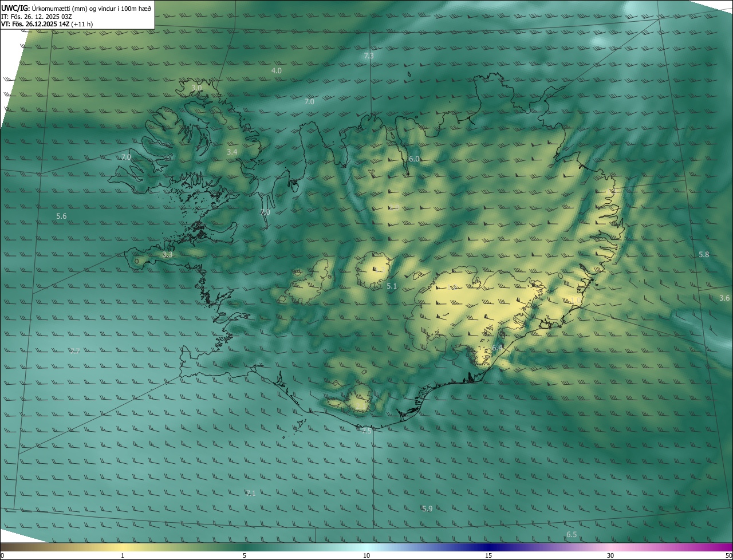Click the 5.9 value label over the sea
Screen dimensions: 733x560
click(427, 508)
